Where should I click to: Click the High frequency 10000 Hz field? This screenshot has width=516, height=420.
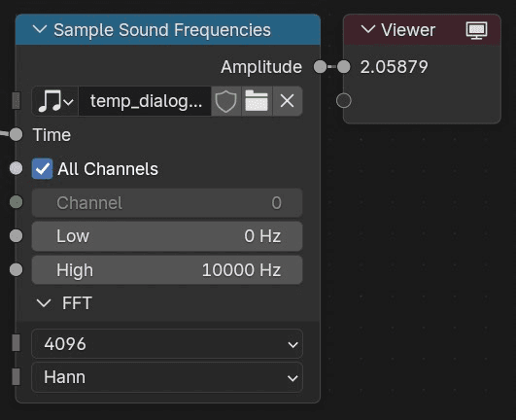[167, 270]
